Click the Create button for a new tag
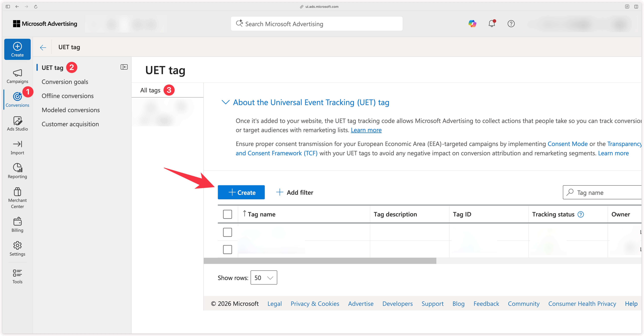This screenshot has width=644, height=336. tap(241, 192)
